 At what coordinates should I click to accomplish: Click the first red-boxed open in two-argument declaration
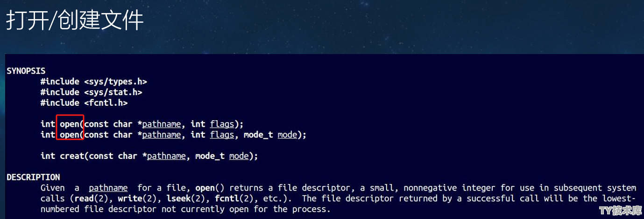pyautogui.click(x=70, y=124)
